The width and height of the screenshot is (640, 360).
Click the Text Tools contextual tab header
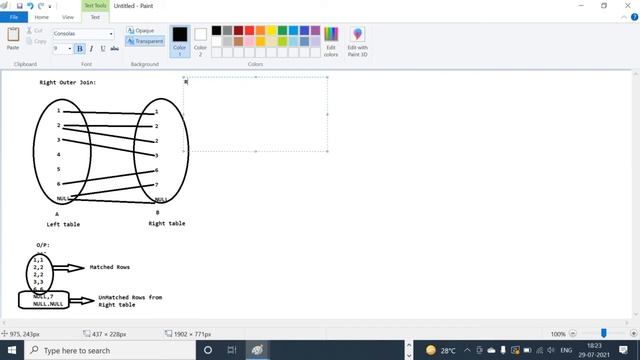pyautogui.click(x=95, y=6)
